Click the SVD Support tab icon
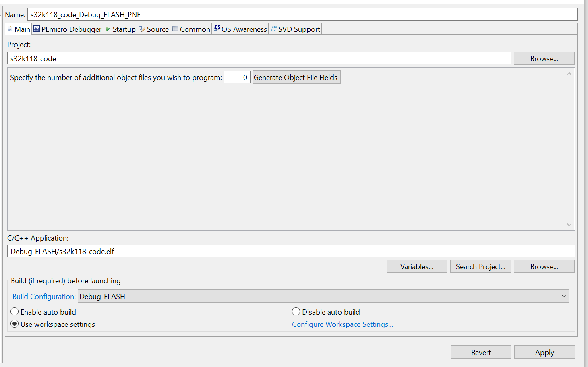 [273, 29]
